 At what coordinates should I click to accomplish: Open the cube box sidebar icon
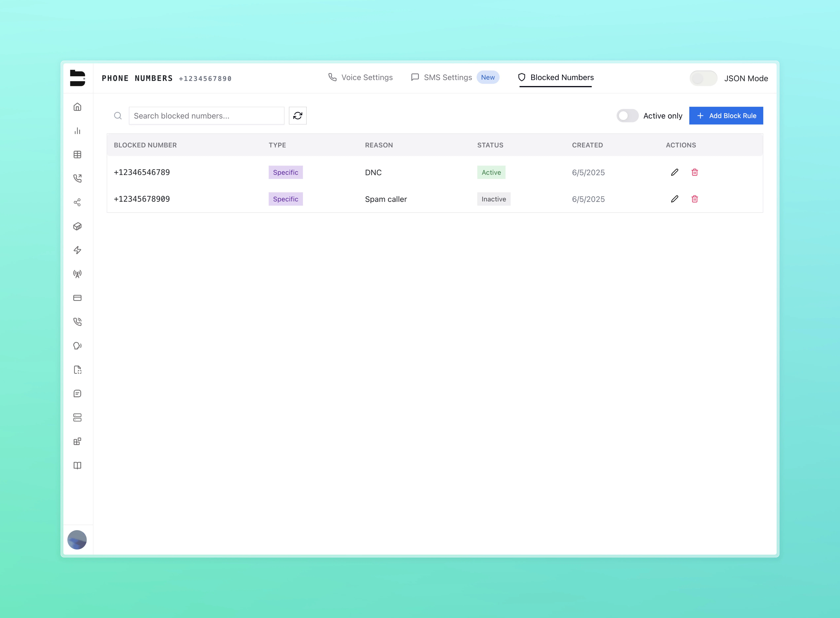77,226
